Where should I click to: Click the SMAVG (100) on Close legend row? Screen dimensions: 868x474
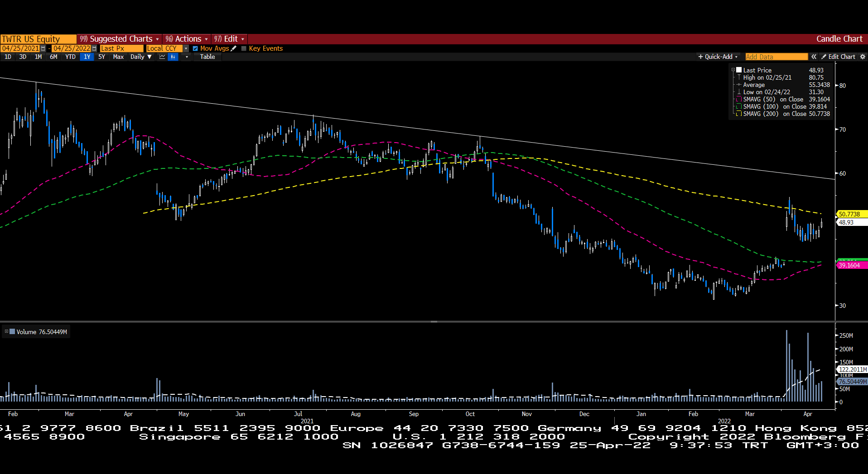click(x=783, y=106)
